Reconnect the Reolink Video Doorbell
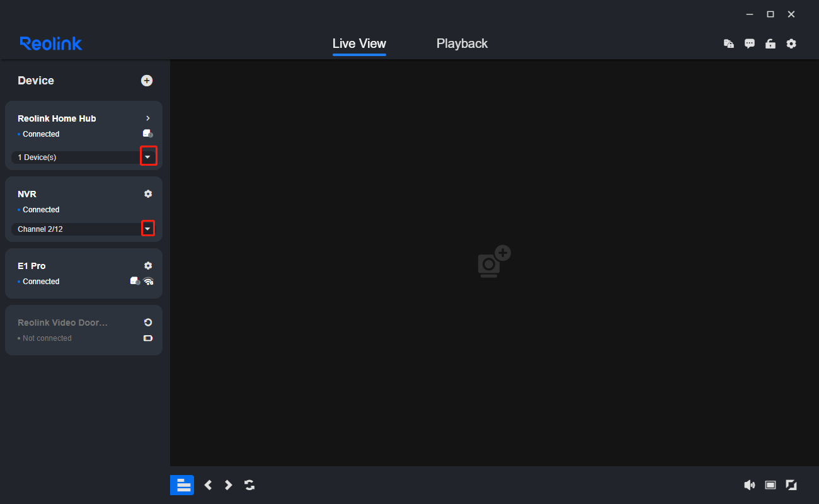 148,323
